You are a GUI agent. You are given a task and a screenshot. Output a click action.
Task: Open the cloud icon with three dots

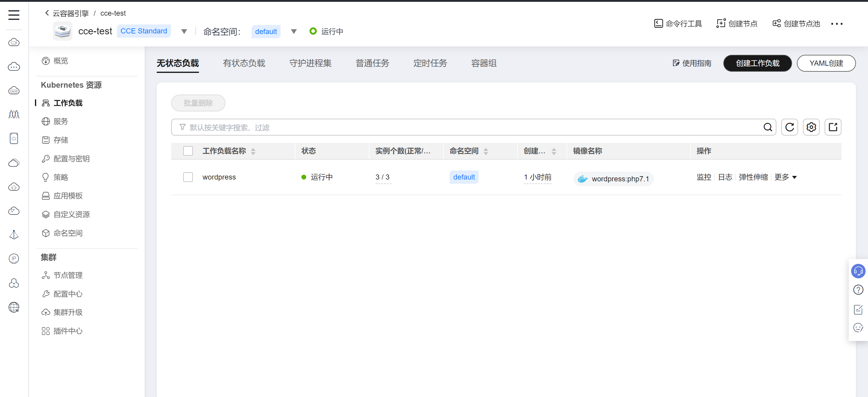[14, 66]
